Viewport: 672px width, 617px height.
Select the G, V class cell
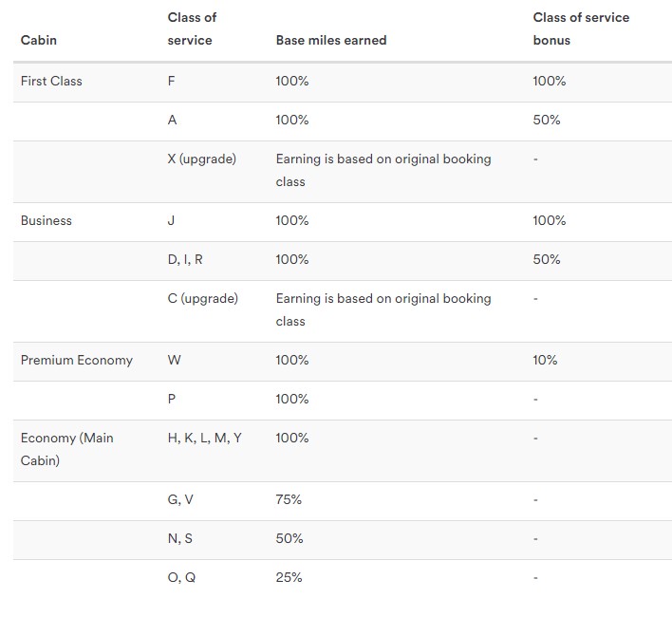tap(180, 499)
